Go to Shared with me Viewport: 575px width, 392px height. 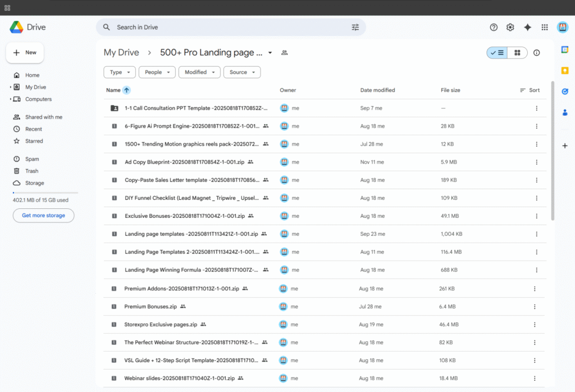coord(43,117)
